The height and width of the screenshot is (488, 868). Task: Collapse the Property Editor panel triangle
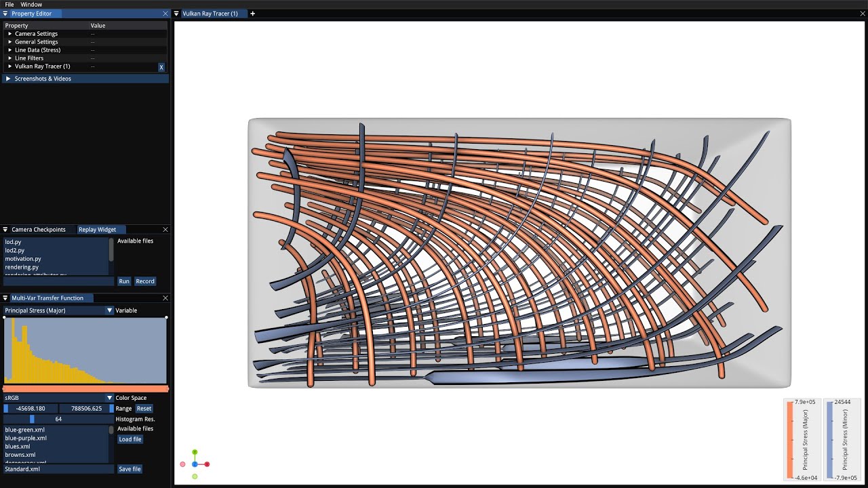click(5, 14)
